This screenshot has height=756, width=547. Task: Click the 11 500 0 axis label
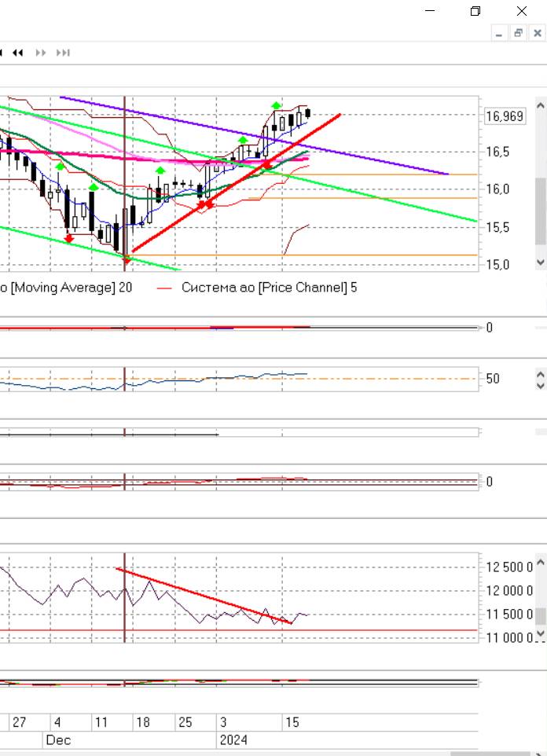[509, 615]
